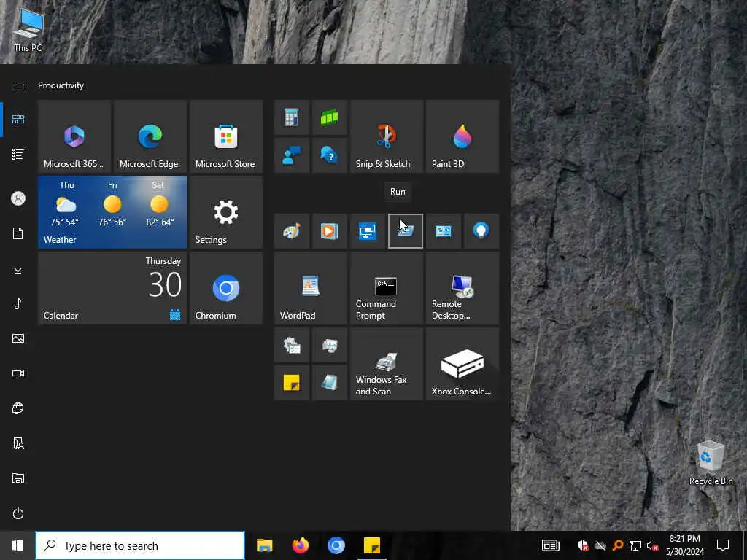
Task: Expand the Start hamburger menu
Action: coord(18,85)
